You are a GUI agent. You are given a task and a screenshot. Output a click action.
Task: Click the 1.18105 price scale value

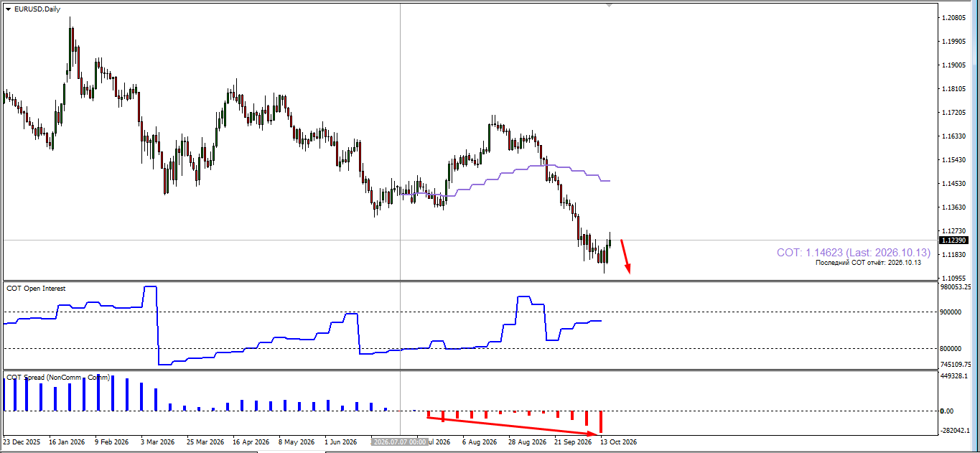954,88
